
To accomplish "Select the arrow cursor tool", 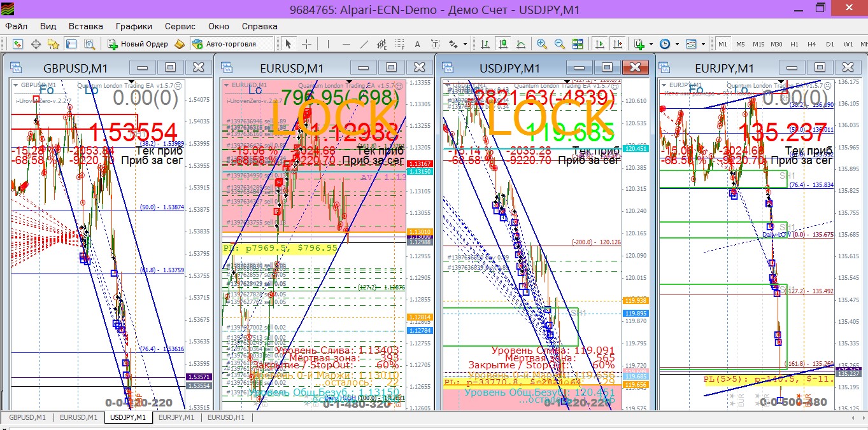I will [x=288, y=44].
